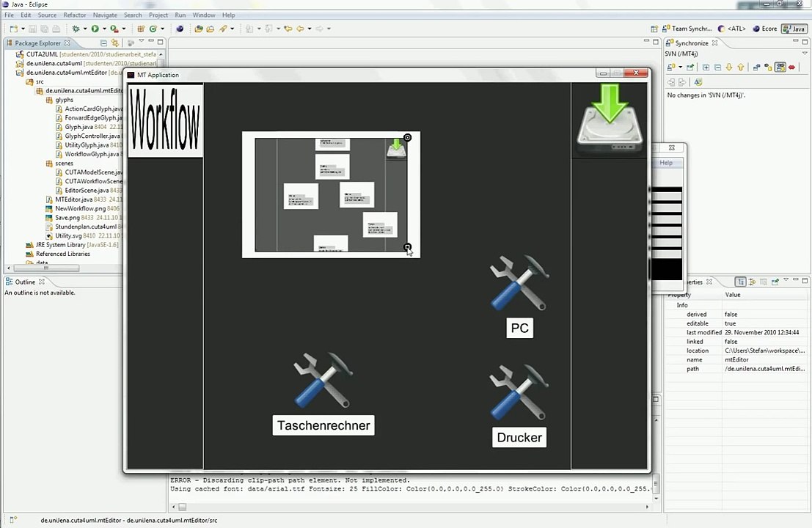Image resolution: width=812 pixels, height=528 pixels.
Task: Click the Taschenrechner label
Action: pos(323,425)
